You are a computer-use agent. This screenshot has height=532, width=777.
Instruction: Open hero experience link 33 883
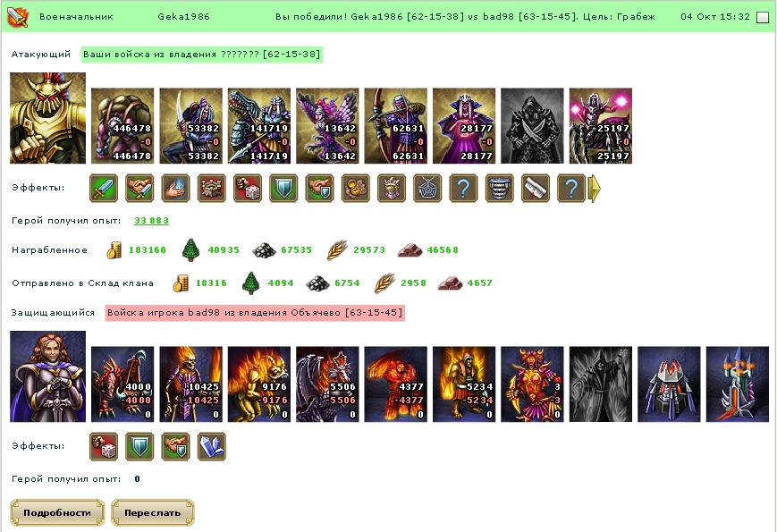click(x=151, y=221)
